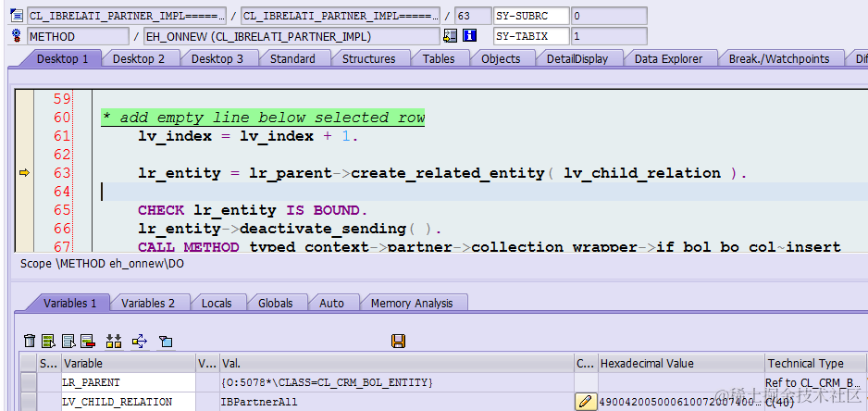Switch to Desktop 1 tab

[x=63, y=58]
